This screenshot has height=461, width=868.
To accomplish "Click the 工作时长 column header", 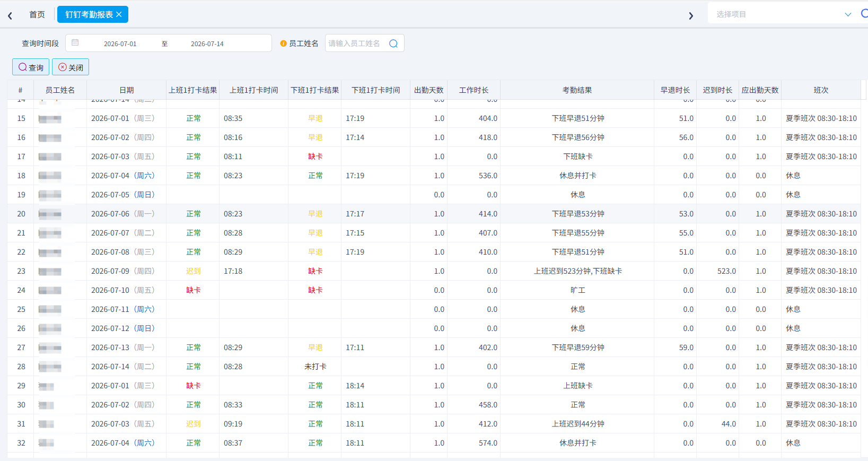I will pos(474,90).
